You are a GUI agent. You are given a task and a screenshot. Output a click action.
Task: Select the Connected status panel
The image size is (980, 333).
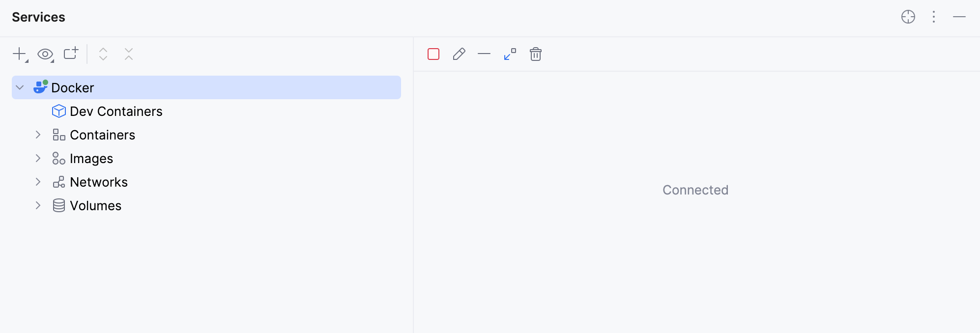click(x=695, y=190)
